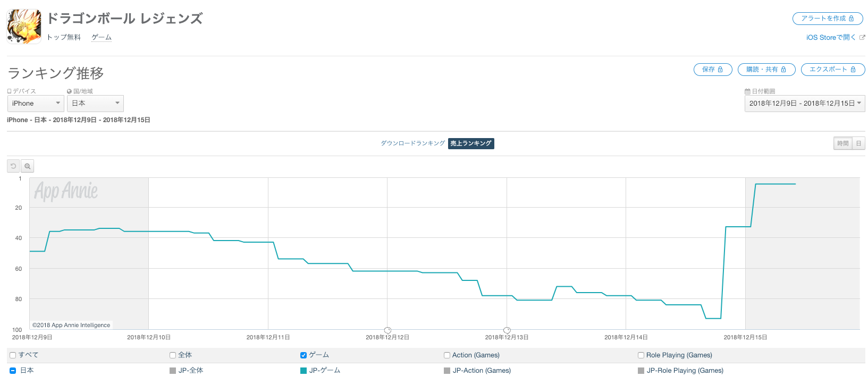Click the ドラゴンボール レジェンズ title
This screenshot has height=385, width=868.
[125, 19]
